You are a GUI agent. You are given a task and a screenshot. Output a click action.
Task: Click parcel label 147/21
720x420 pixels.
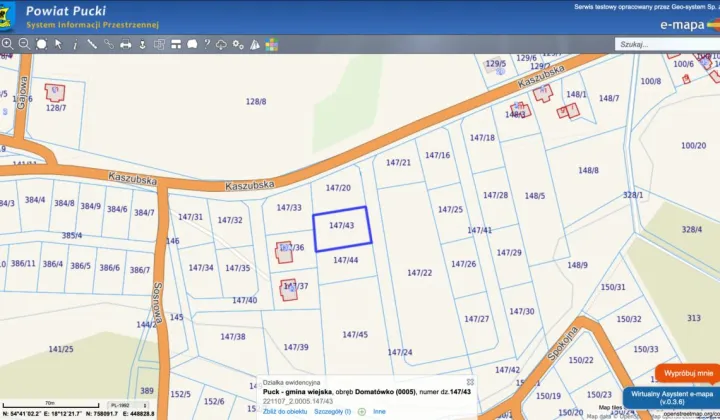(x=398, y=162)
